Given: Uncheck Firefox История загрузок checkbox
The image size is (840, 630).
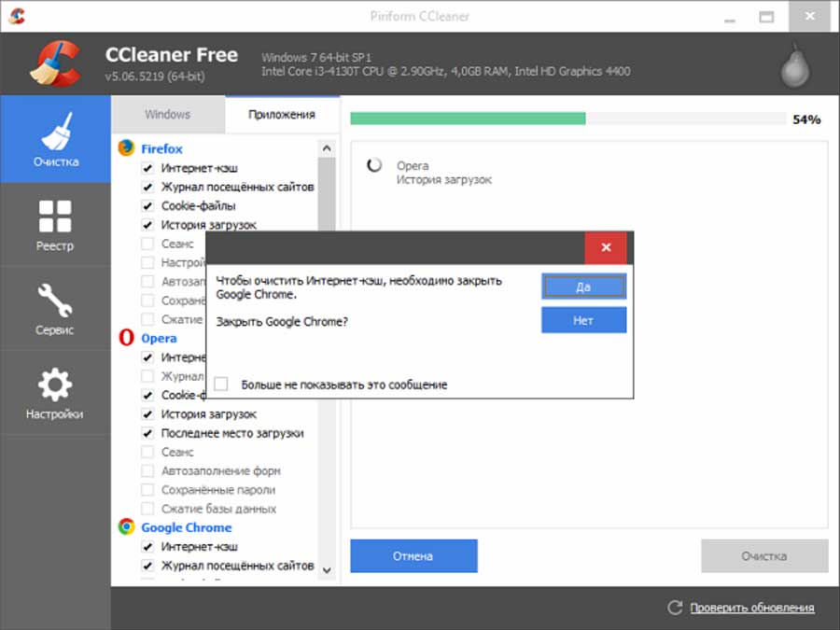Looking at the screenshot, I should tap(147, 225).
